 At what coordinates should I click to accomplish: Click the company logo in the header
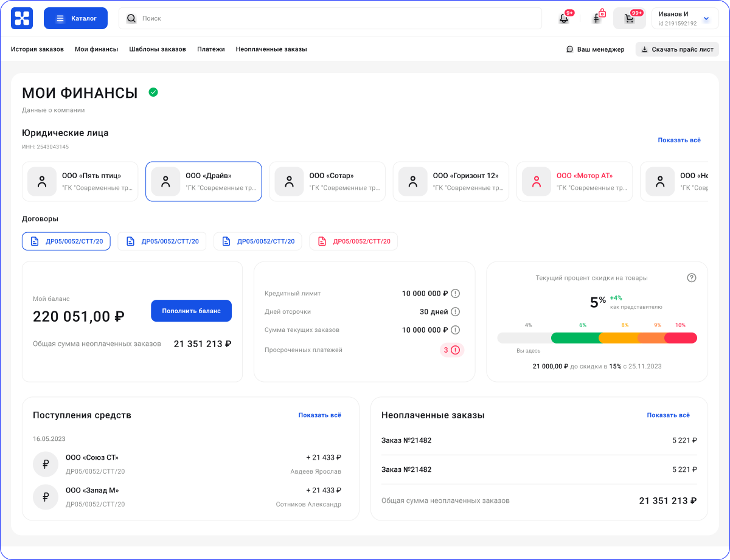coord(22,18)
